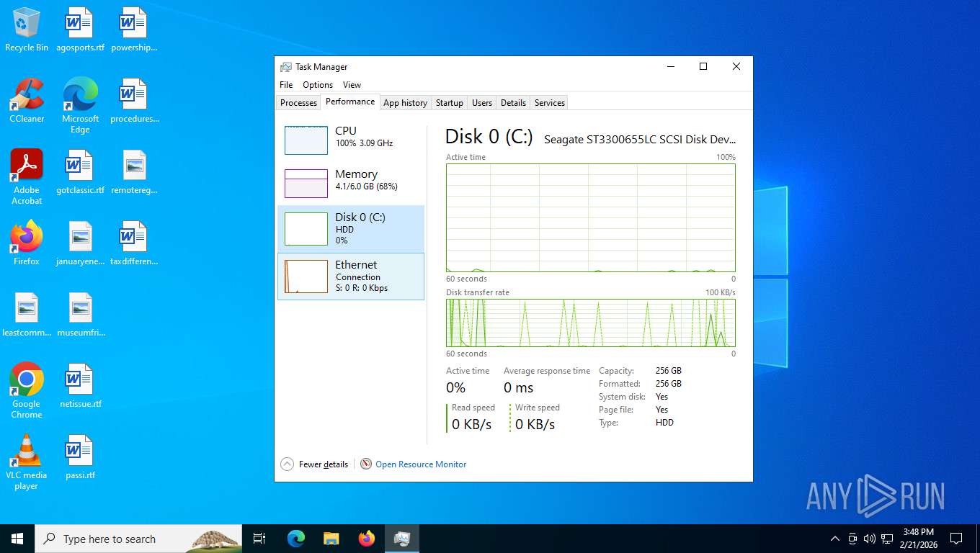
Task: Select taxdifferen desktop document
Action: coord(134,244)
